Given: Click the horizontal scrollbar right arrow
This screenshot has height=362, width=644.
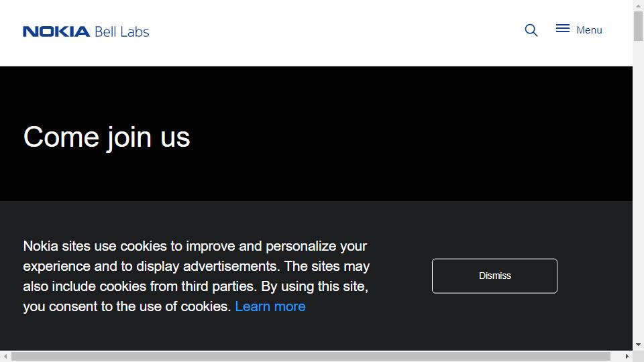Looking at the screenshot, I should pos(627,356).
